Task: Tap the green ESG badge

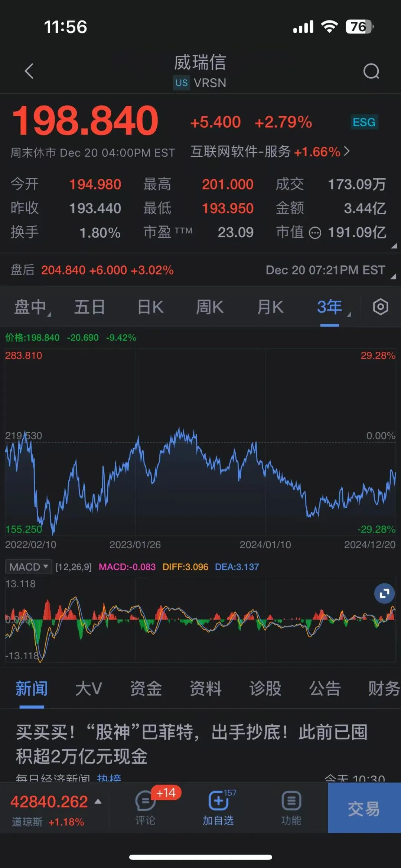Action: [364, 122]
